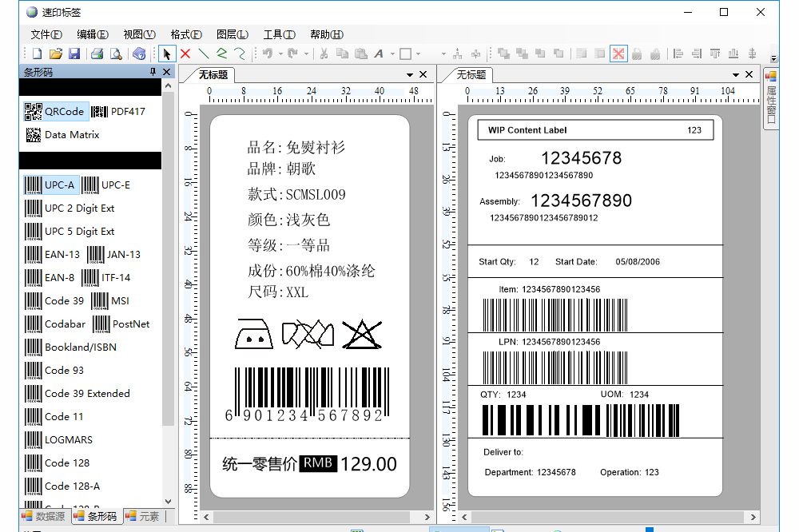Open the toolbar overflow options arrow
Viewport: 799px width, 532px height.
click(x=773, y=58)
